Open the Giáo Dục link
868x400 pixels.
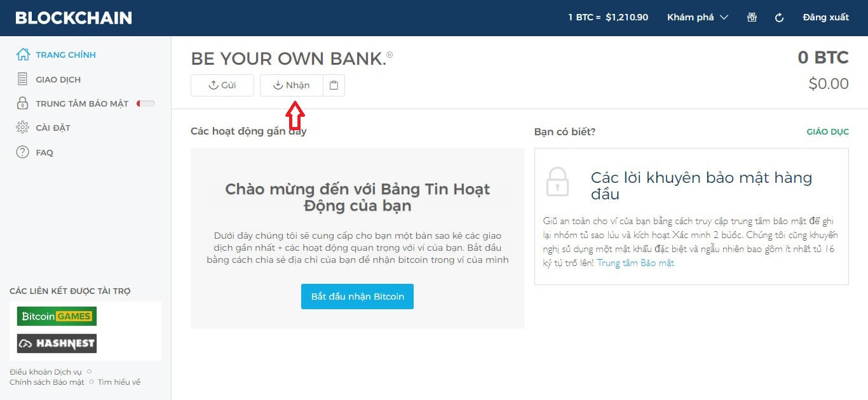(x=827, y=132)
